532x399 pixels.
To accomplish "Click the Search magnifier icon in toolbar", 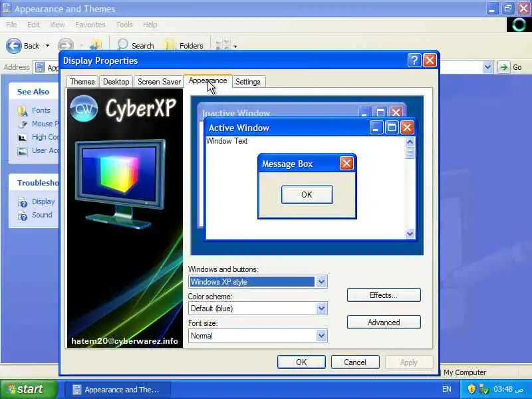I will point(122,45).
